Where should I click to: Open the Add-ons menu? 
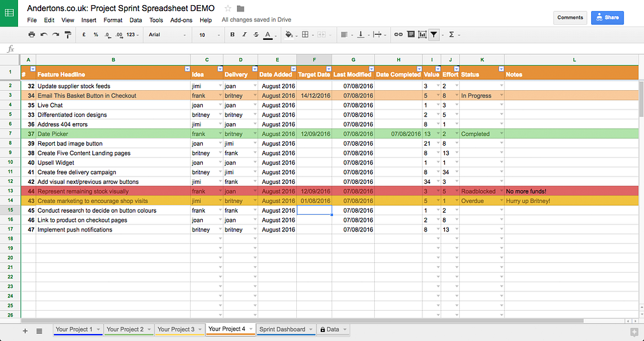coord(181,20)
